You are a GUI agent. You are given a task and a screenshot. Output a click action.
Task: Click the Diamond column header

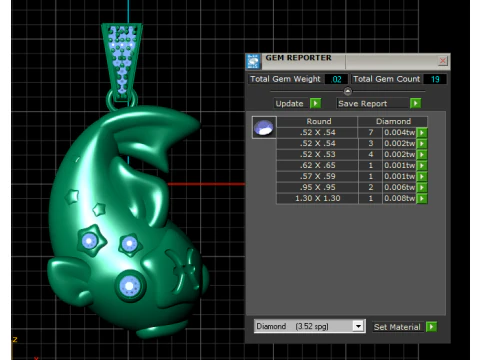click(393, 121)
